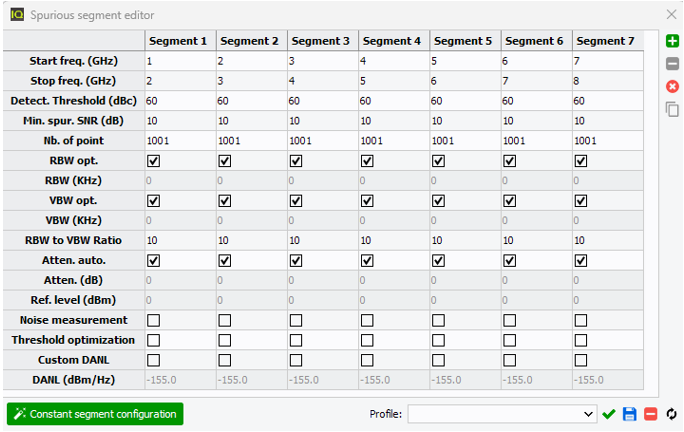Uncheck RBW opt. for Segment 1

coord(153,161)
